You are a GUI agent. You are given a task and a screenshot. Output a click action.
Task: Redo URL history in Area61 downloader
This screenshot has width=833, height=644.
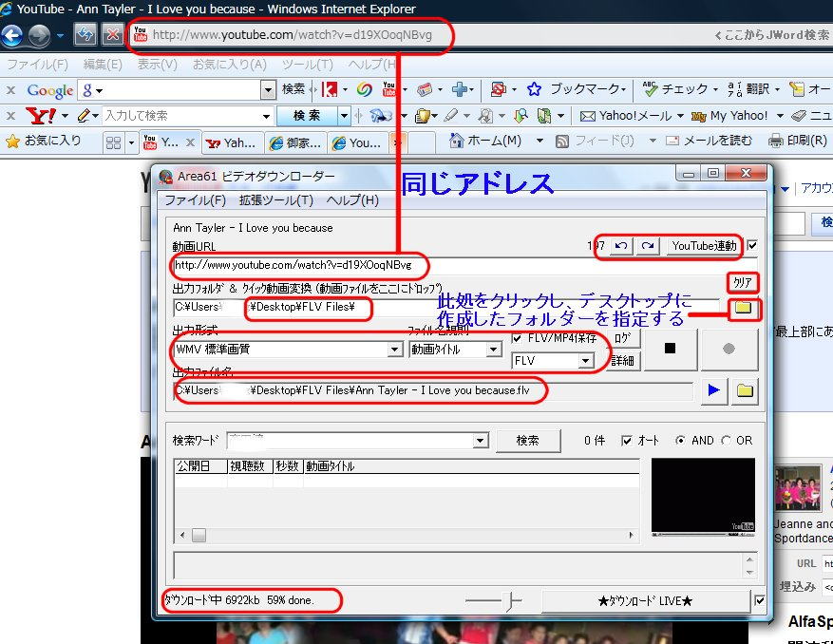click(648, 246)
